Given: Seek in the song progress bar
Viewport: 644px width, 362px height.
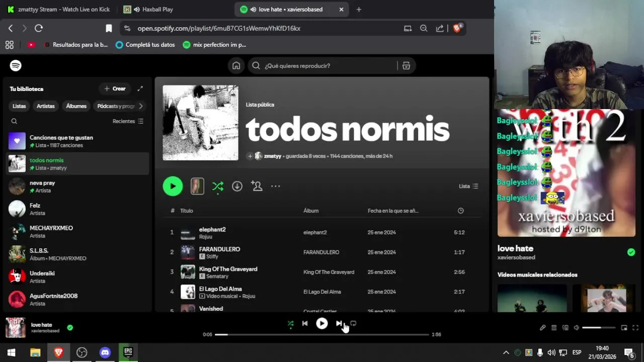Looking at the screenshot, I should point(322,334).
